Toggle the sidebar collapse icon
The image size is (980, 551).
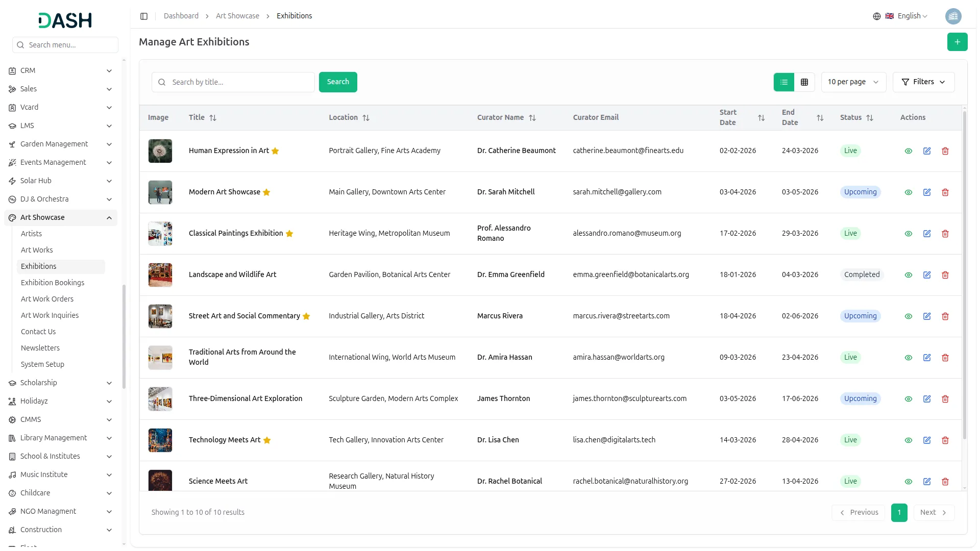144,16
